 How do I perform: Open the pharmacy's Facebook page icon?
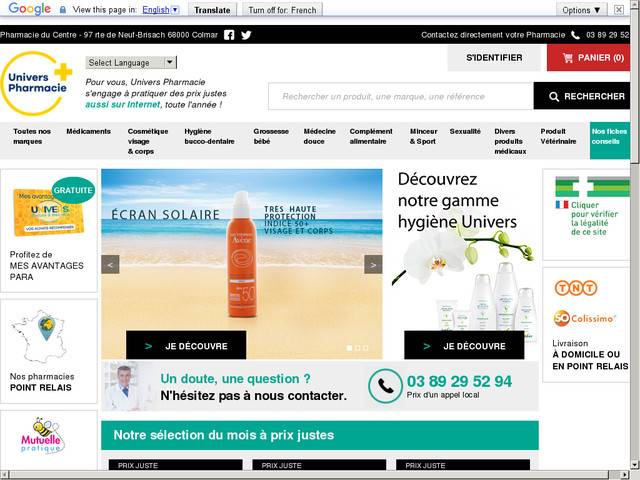tap(229, 35)
